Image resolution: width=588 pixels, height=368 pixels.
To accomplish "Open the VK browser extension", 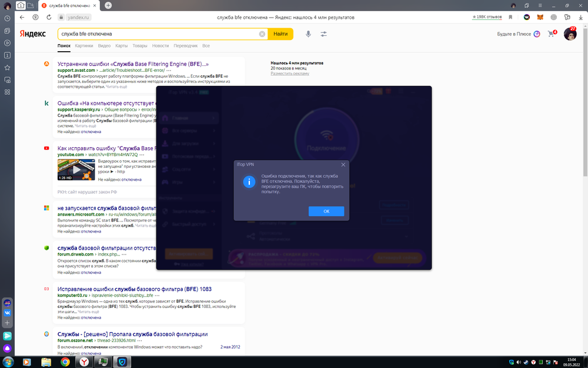I will [x=526, y=17].
